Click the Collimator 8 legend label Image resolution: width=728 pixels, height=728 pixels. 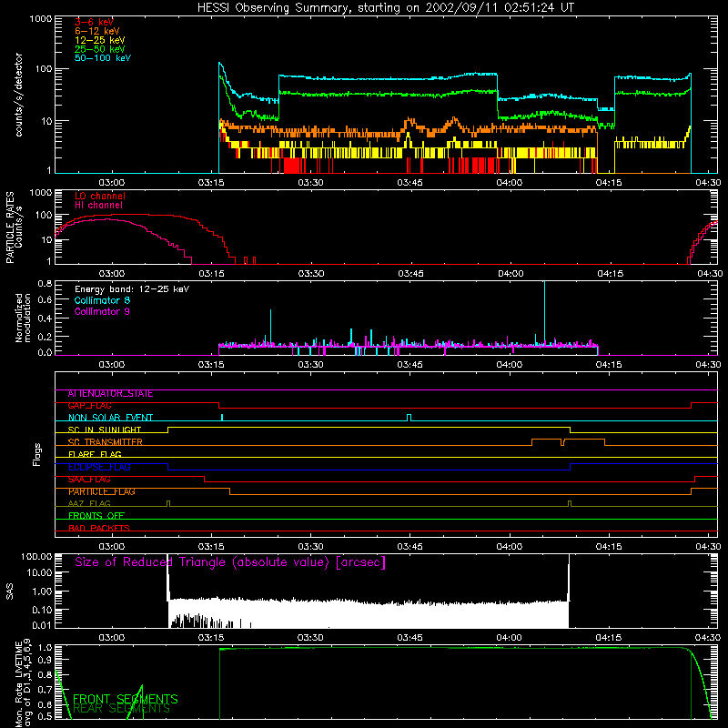pos(102,300)
